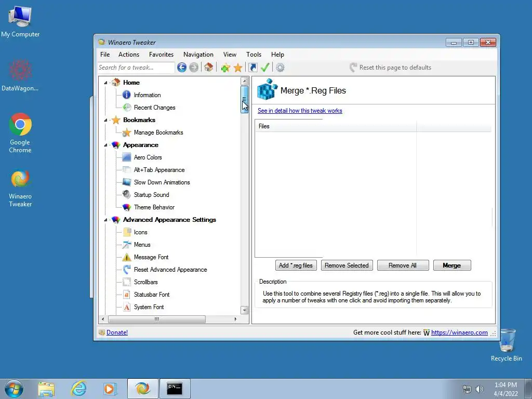Click the Files column header
This screenshot has height=399, width=532.
[x=336, y=126]
